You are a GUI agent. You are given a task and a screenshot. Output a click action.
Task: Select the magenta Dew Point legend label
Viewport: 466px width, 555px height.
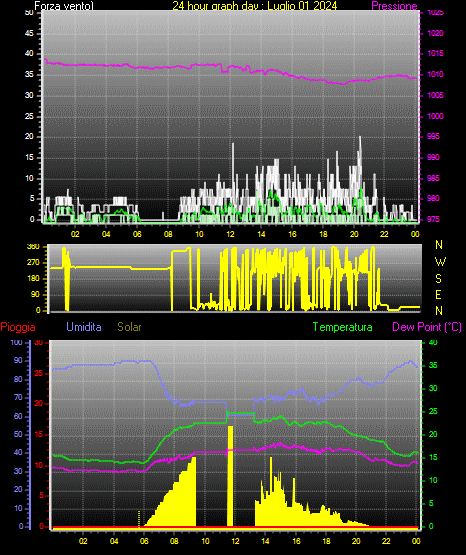click(427, 327)
